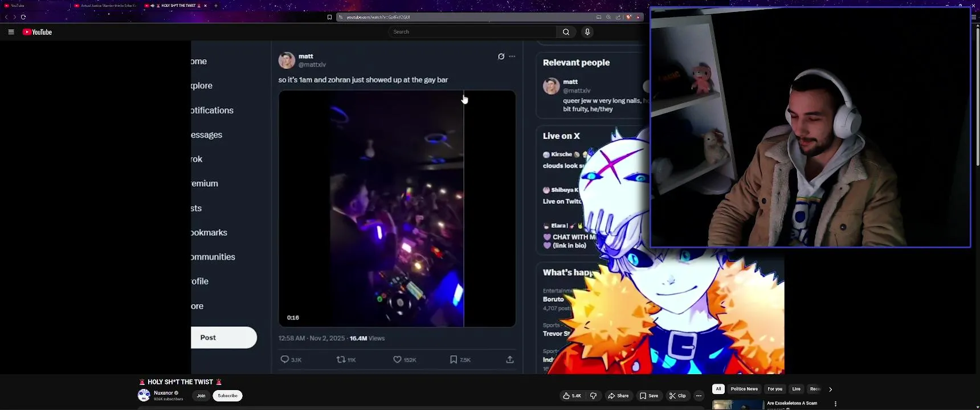Open the Brave Shields lion icon

click(628, 17)
